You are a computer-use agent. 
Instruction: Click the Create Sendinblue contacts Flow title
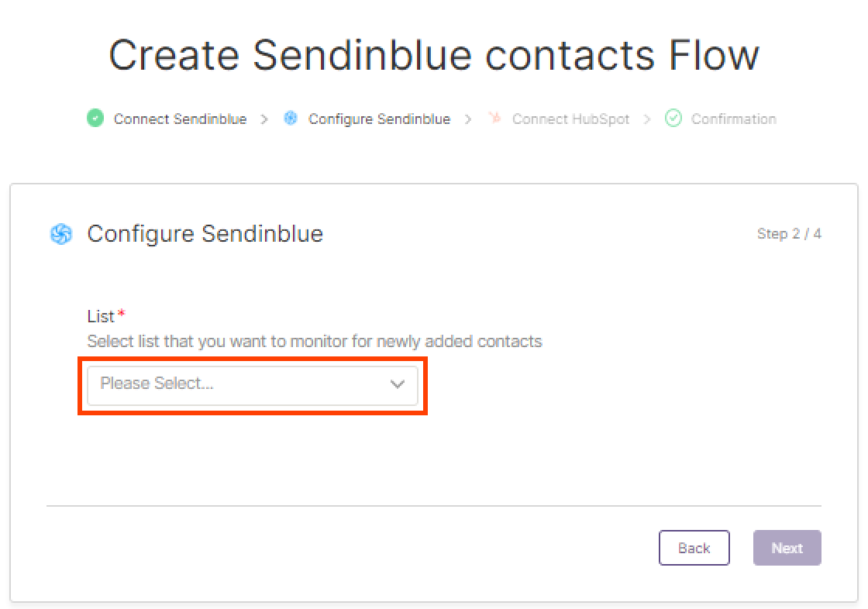434,55
